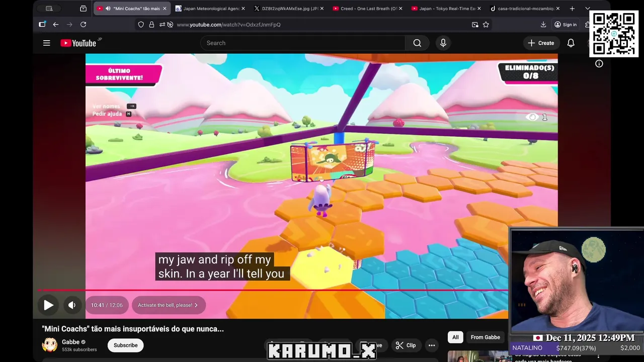
Task: Open the Gabbe channel avatar
Action: pos(49,345)
